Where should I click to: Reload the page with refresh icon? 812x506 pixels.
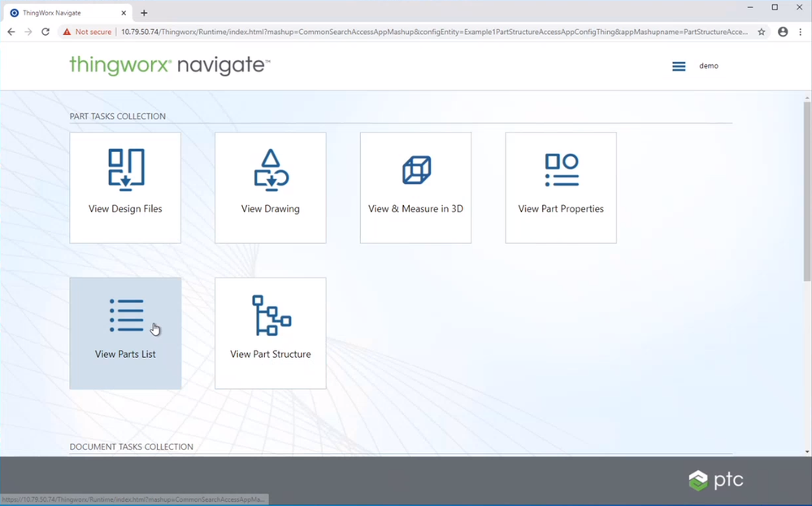[46, 32]
